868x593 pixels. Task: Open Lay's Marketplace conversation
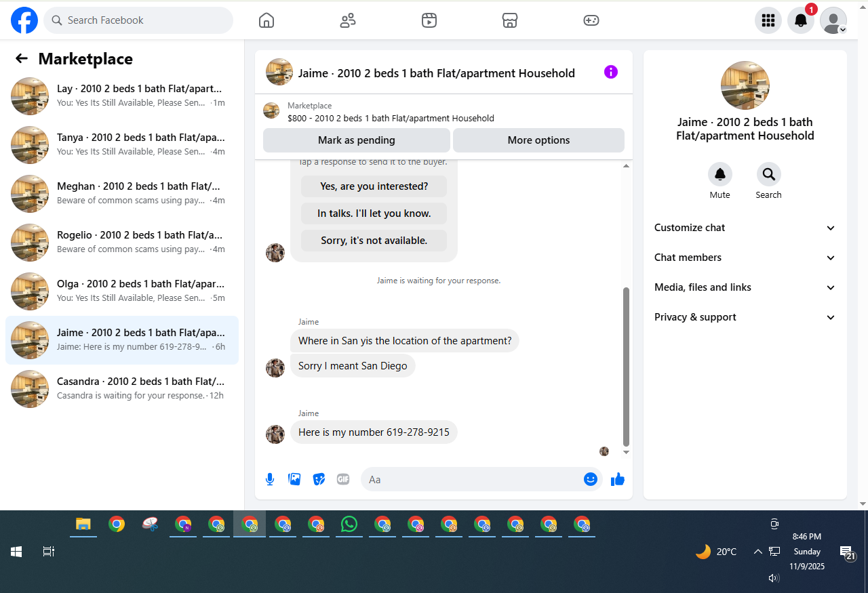click(122, 96)
